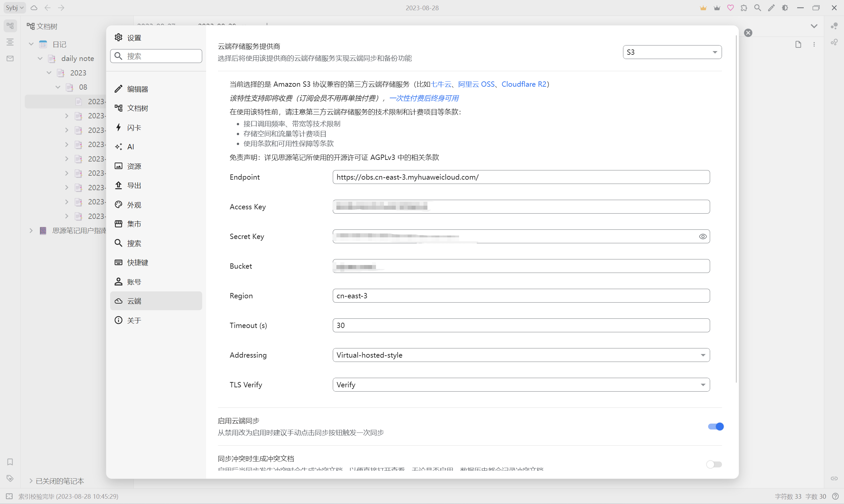Open bookmarks panel from left dock
The image size is (844, 504).
click(x=10, y=462)
